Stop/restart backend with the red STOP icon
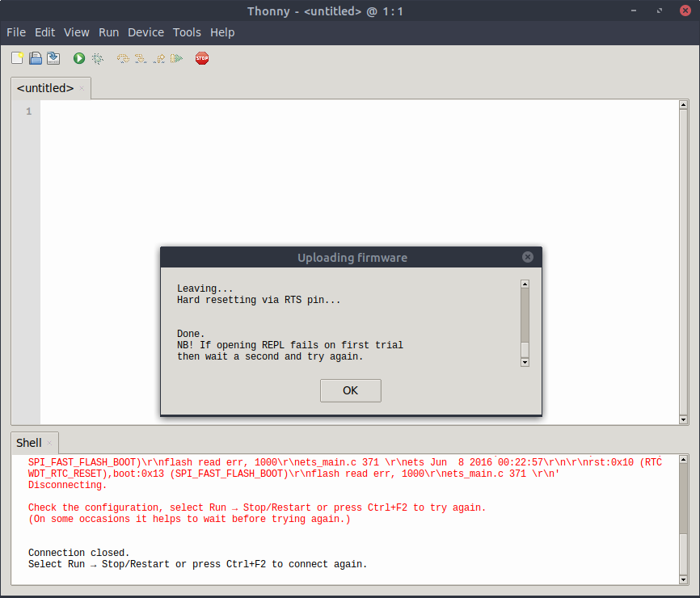Image resolution: width=700 pixels, height=598 pixels. [x=202, y=58]
